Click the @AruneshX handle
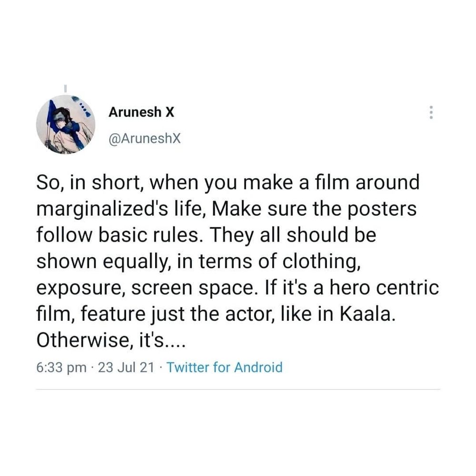The image size is (476, 476). tap(145, 138)
